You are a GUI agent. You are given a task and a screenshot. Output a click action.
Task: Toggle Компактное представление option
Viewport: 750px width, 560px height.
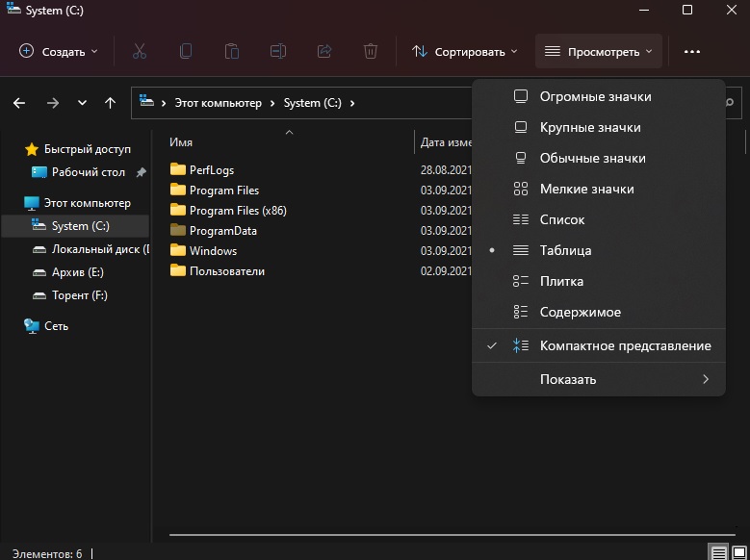[625, 345]
